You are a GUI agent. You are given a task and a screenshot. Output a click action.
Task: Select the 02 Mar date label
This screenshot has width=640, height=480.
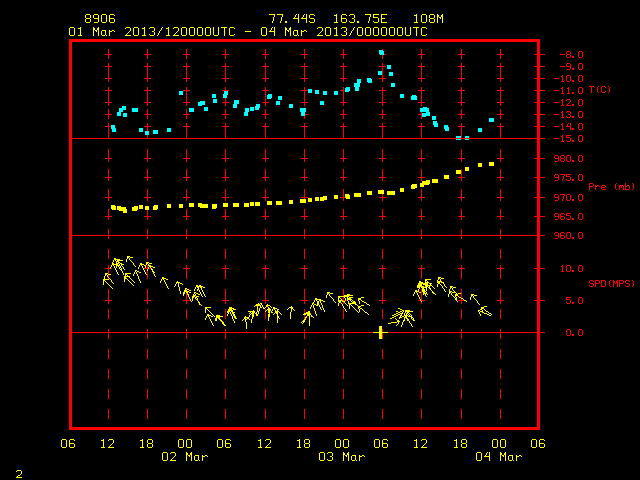pos(184,456)
